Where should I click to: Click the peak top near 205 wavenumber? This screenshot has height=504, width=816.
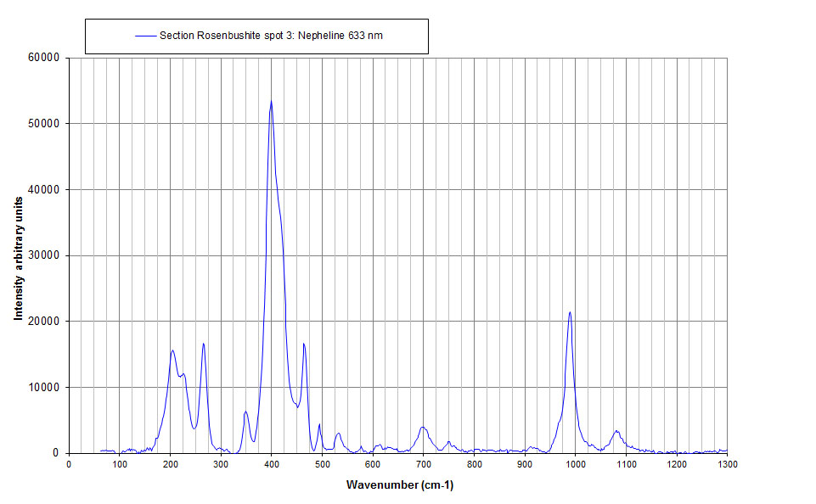(172, 350)
